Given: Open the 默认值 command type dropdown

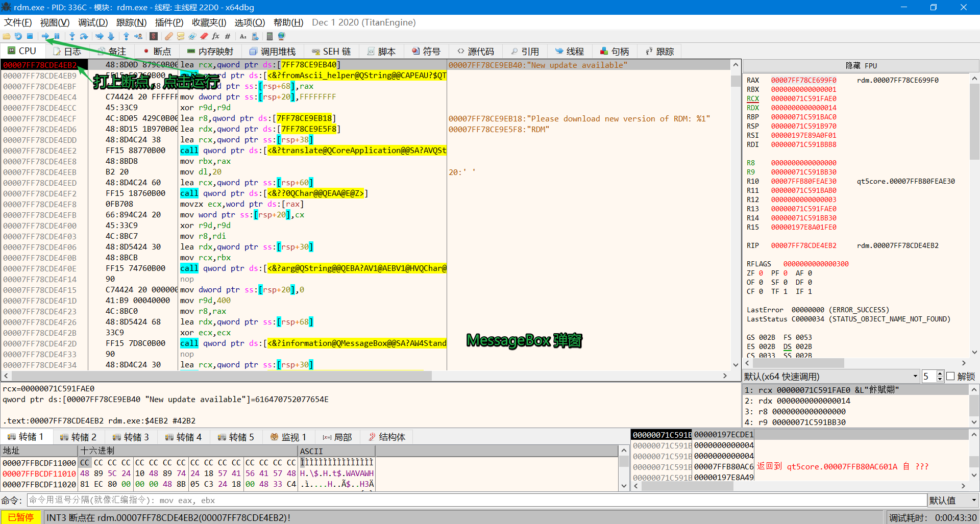Looking at the screenshot, I should click(952, 501).
